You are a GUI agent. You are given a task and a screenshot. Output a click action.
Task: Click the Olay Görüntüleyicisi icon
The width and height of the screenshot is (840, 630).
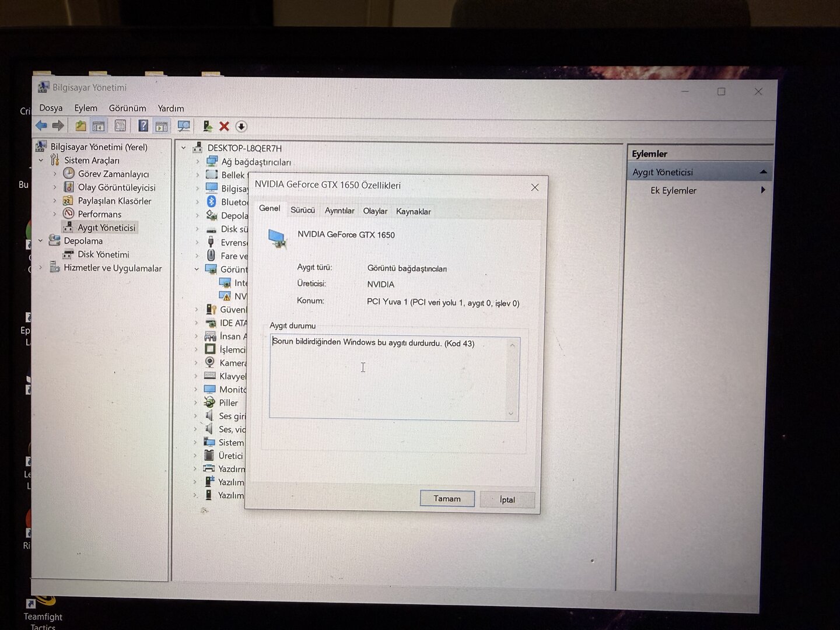pos(69,187)
